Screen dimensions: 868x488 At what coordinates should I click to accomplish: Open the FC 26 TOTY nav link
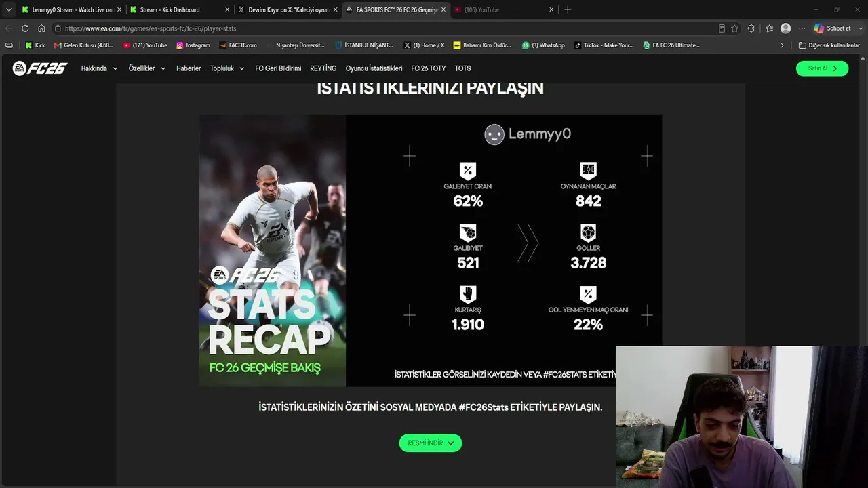click(x=429, y=68)
